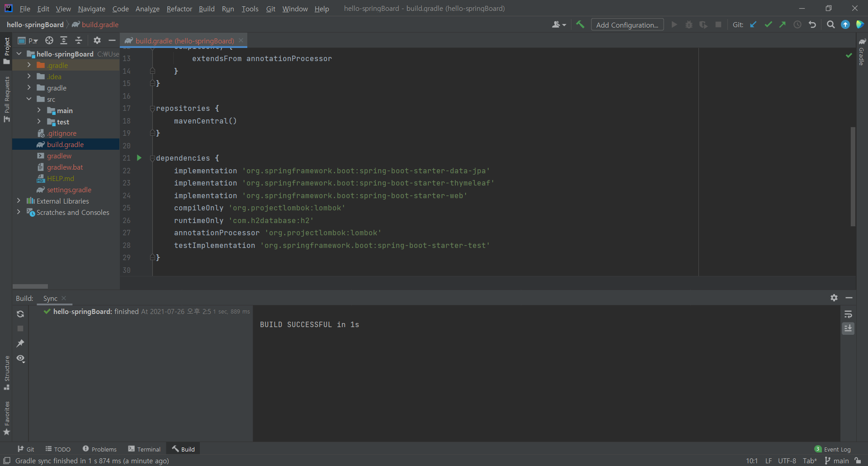Open the Event Log
This screenshot has width=868, height=466.
832,449
